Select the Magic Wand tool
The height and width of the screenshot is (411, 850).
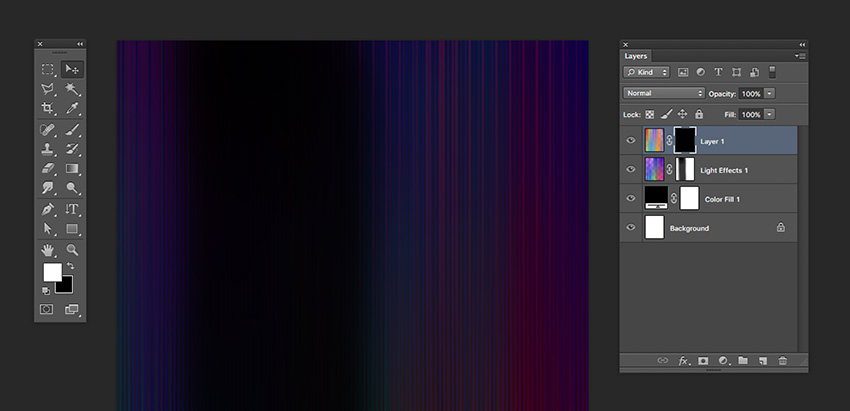(72, 88)
